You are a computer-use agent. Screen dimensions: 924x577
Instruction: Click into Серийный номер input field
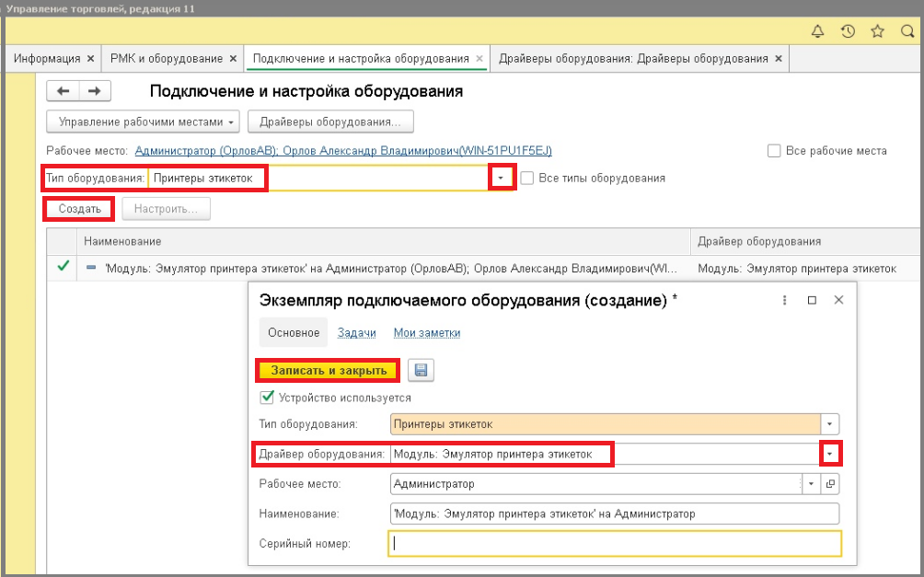[x=615, y=543]
